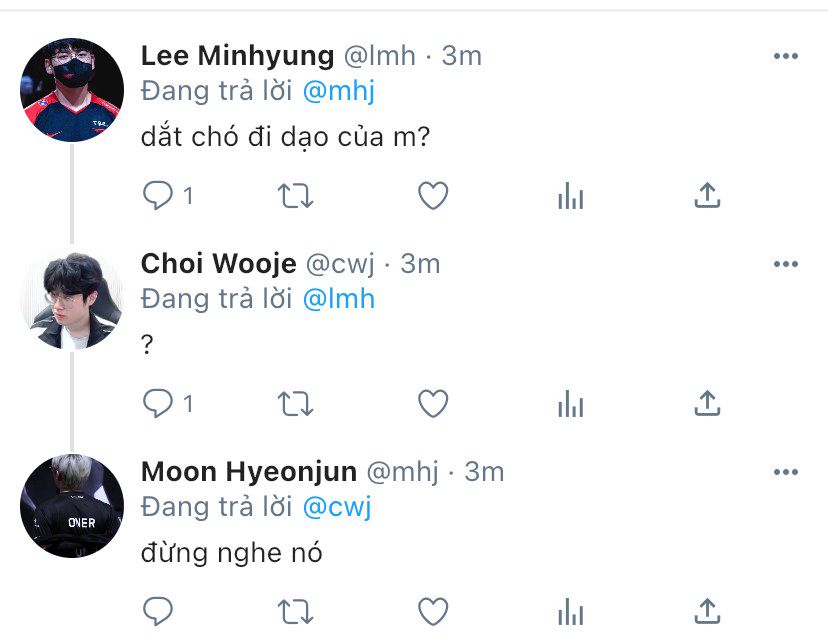
Task: Like Moon Hyeonjun's tweet
Action: point(432,611)
